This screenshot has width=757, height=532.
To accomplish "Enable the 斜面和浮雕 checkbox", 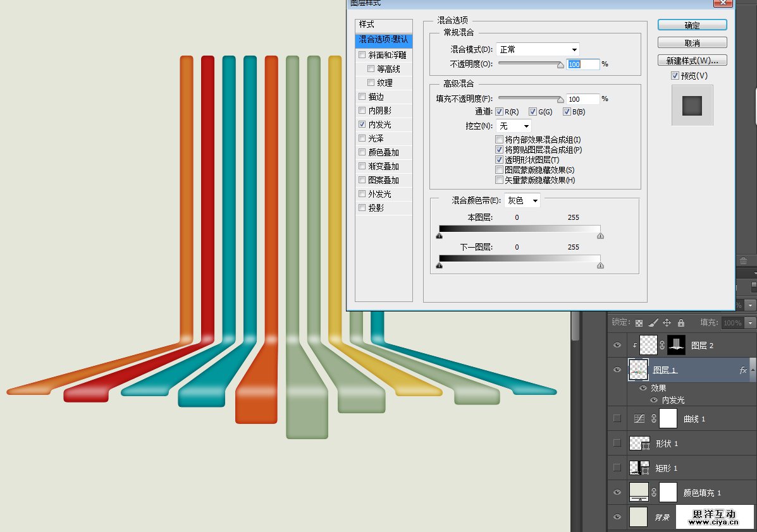I will [x=362, y=55].
